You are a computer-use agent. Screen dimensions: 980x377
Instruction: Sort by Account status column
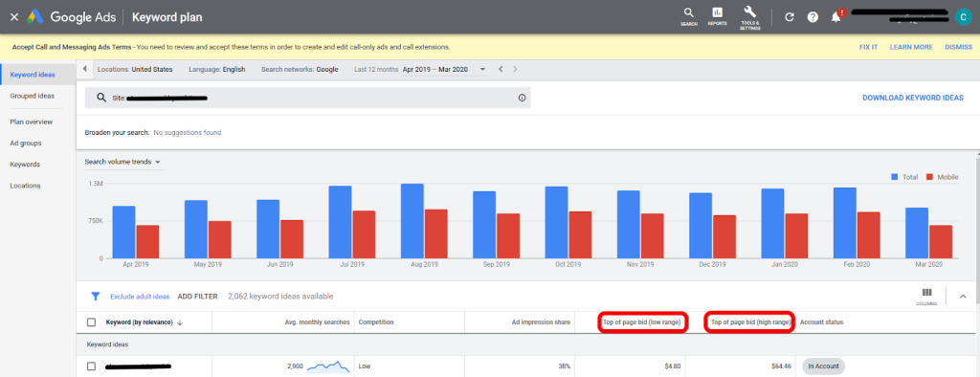[x=821, y=322]
